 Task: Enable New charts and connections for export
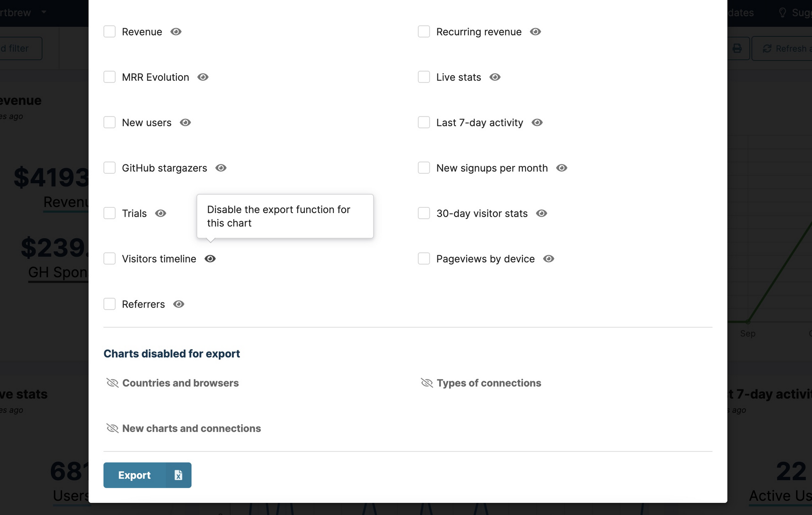(112, 429)
